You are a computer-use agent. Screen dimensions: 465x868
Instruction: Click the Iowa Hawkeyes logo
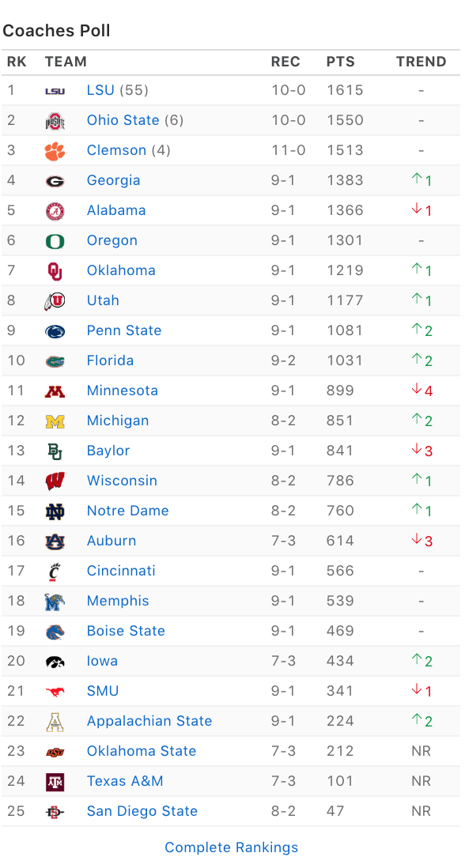55,661
